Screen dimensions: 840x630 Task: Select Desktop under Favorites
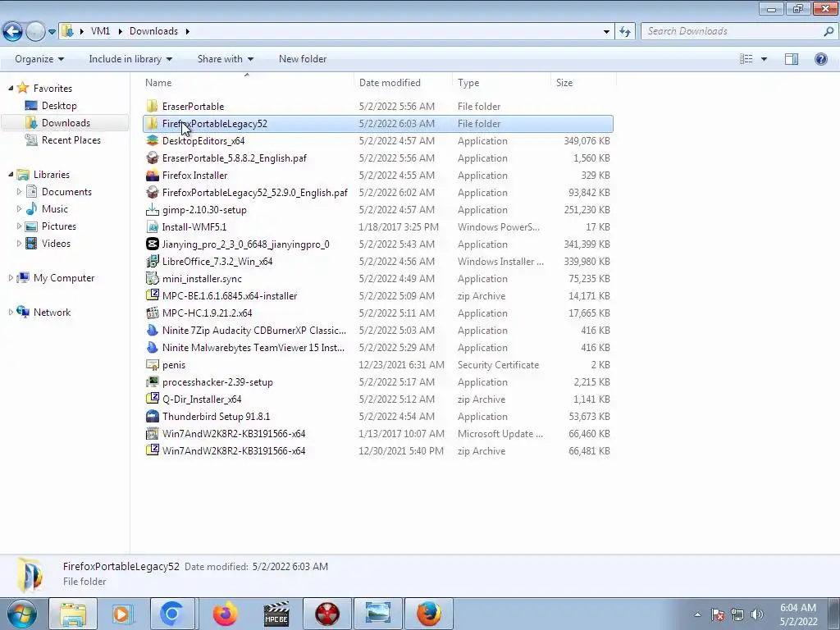coord(59,106)
